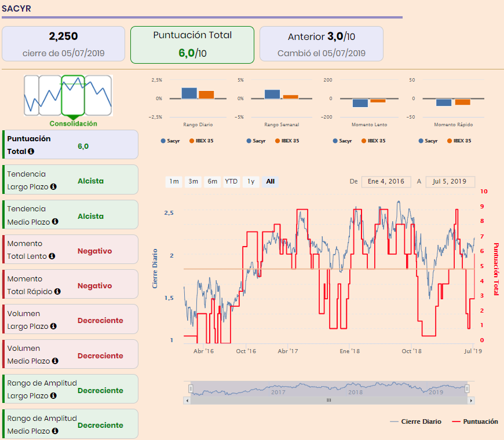This screenshot has width=504, height=440.
Task: Click Negativo value for Momento Total Rápido
Action: pos(95,285)
